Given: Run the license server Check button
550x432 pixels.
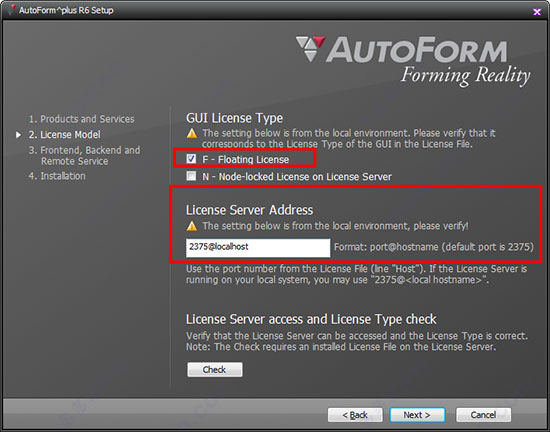Looking at the screenshot, I should (215, 370).
